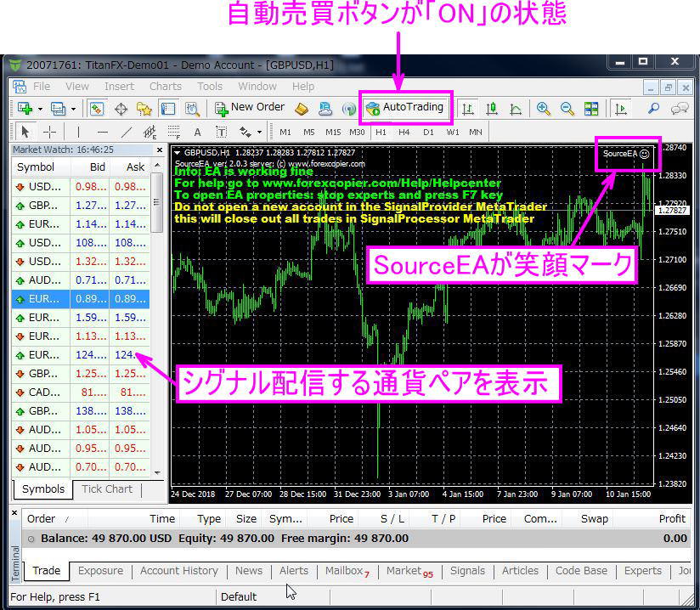Open the new chart dropdown arrow

pos(41,109)
